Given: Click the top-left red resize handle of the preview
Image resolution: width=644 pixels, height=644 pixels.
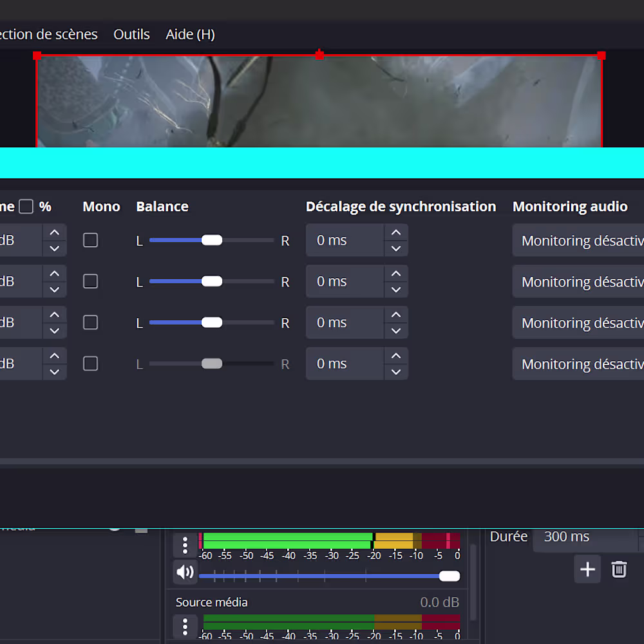Looking at the screenshot, I should point(37,55).
